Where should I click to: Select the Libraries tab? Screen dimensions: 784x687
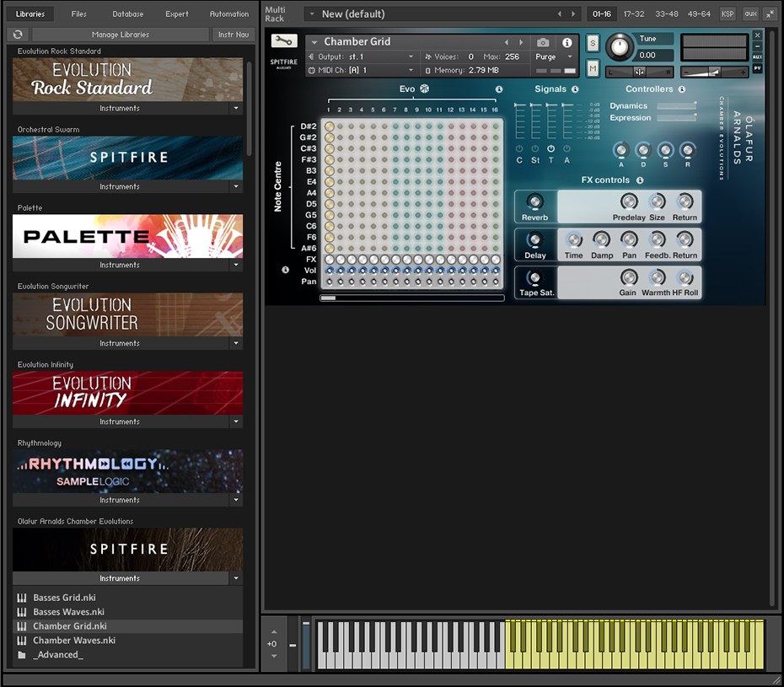pyautogui.click(x=30, y=14)
